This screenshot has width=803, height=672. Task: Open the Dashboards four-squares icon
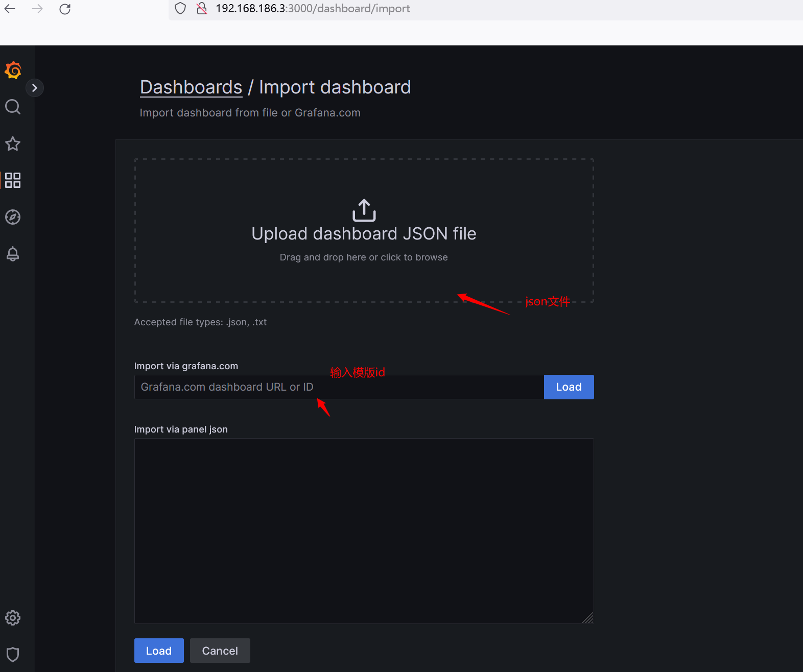click(x=13, y=180)
